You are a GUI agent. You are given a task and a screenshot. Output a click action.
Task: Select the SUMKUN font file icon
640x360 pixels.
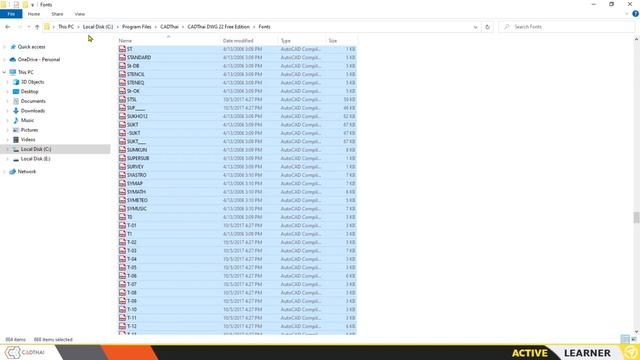pos(122,150)
